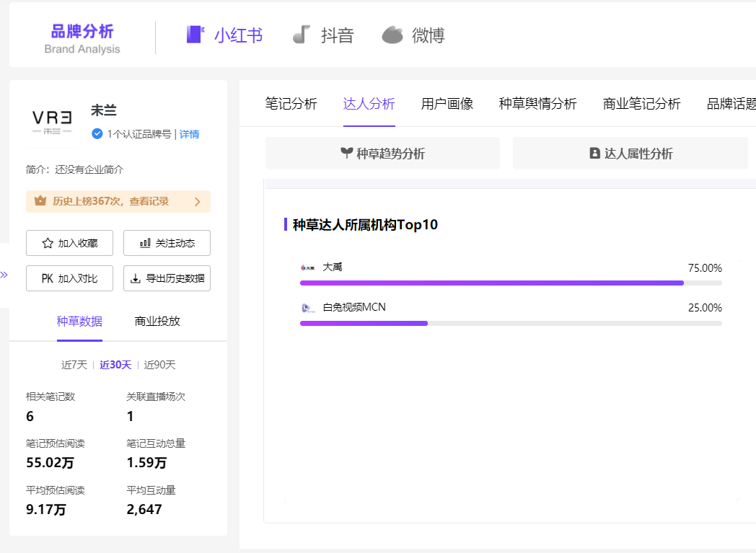Open the 品牌话题 tab
Screen dimensions: 756x553
(x=731, y=104)
